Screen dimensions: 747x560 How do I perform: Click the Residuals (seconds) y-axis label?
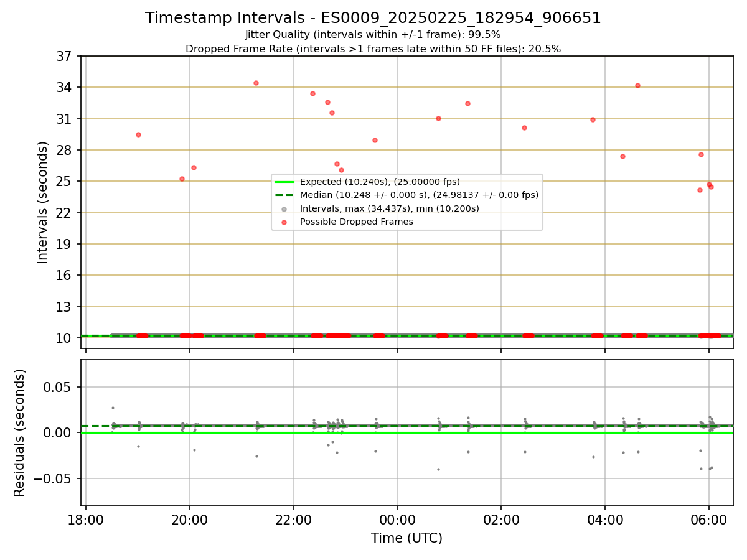(x=20, y=432)
